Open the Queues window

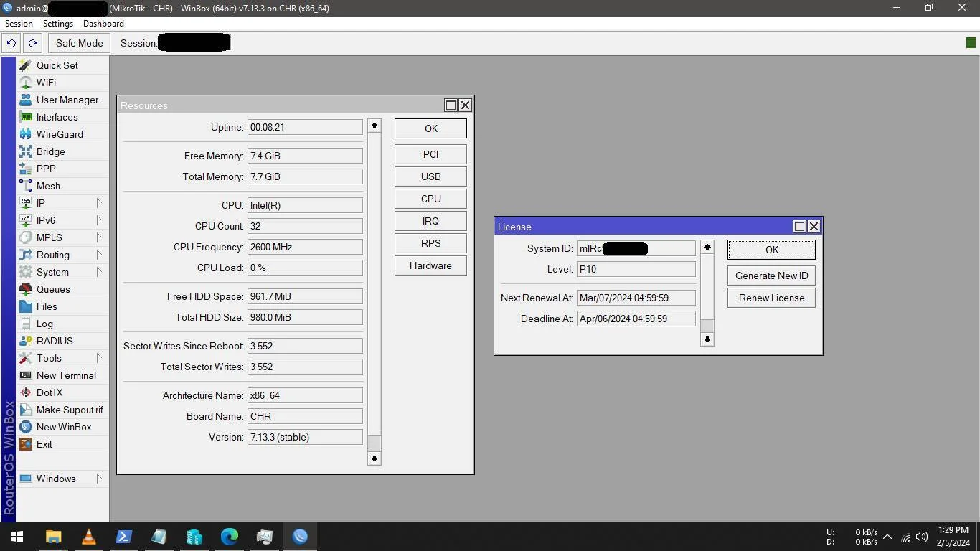coord(62,289)
